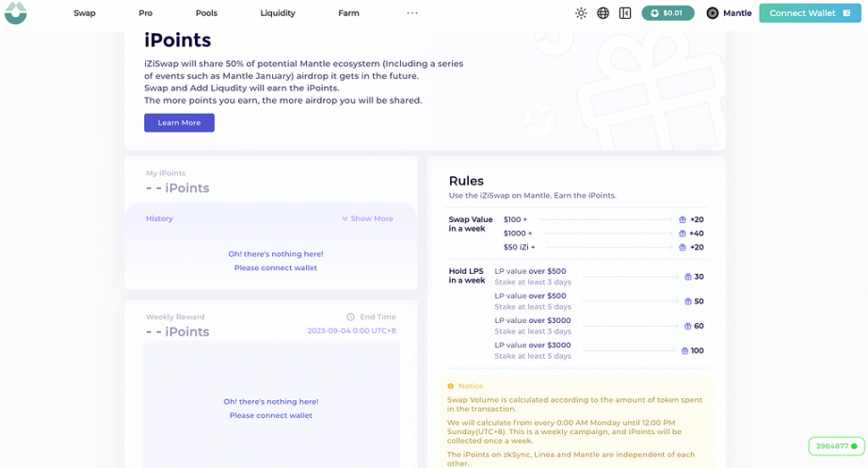This screenshot has height=468, width=868.
Task: Click the iZiSwap logo icon
Action: click(15, 13)
